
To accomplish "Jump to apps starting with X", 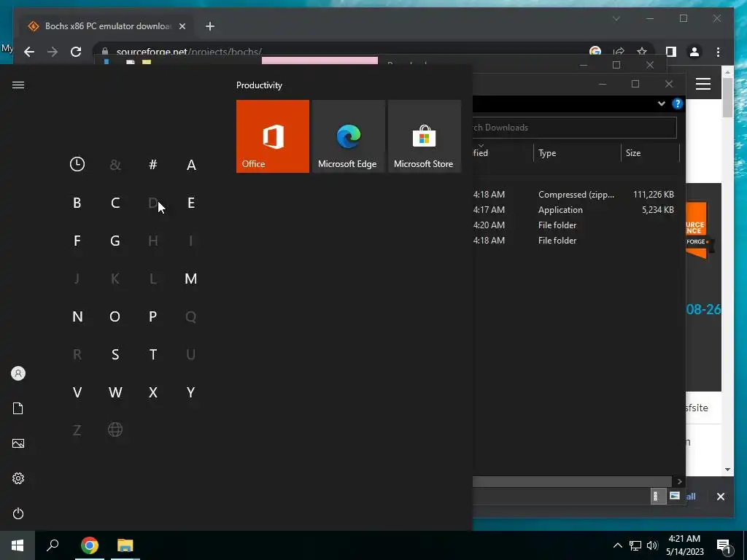I will [153, 392].
